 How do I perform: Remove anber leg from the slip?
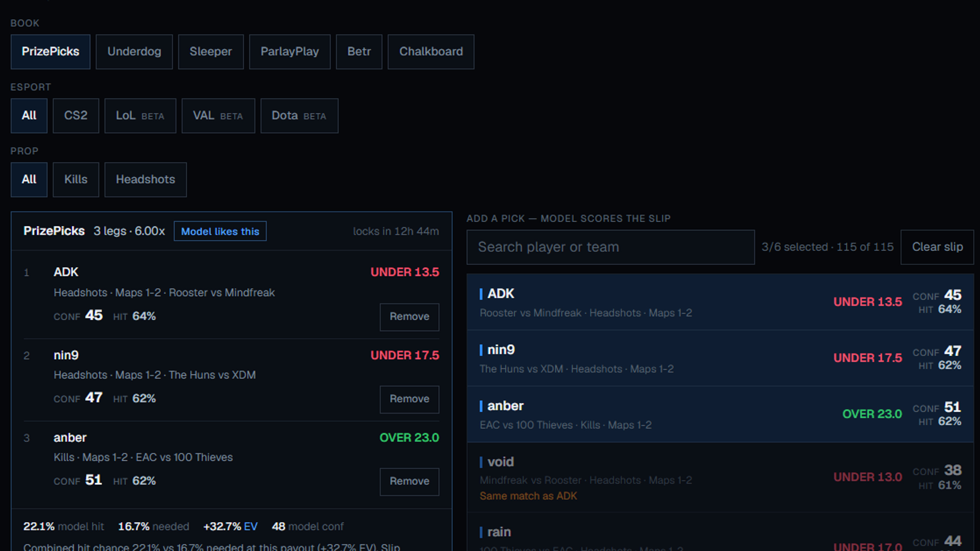[409, 481]
